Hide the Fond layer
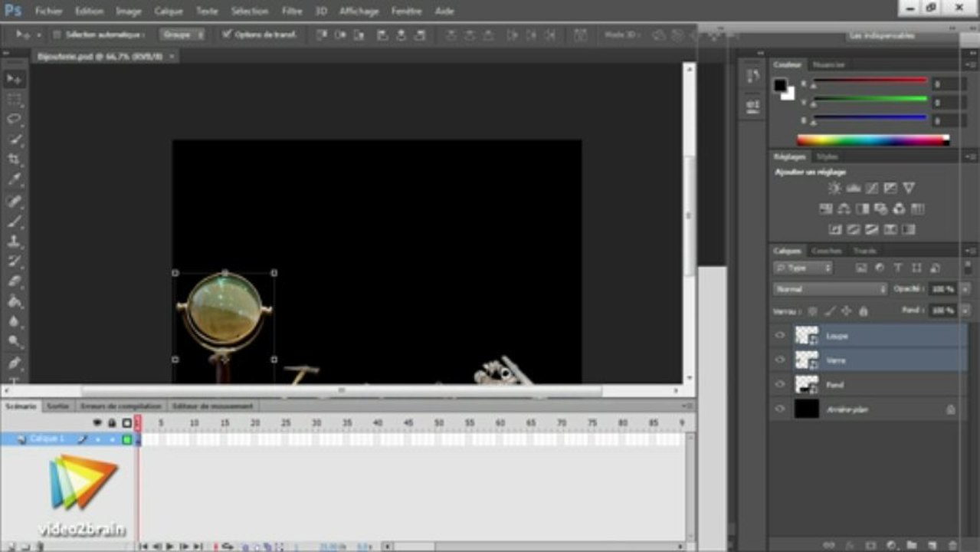The width and height of the screenshot is (980, 552). pyautogui.click(x=780, y=384)
